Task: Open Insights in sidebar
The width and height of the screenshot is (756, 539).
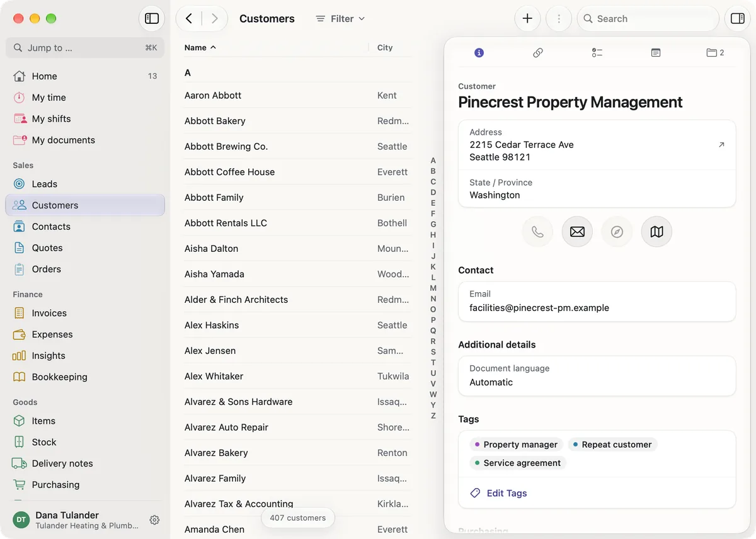Action: (85, 356)
